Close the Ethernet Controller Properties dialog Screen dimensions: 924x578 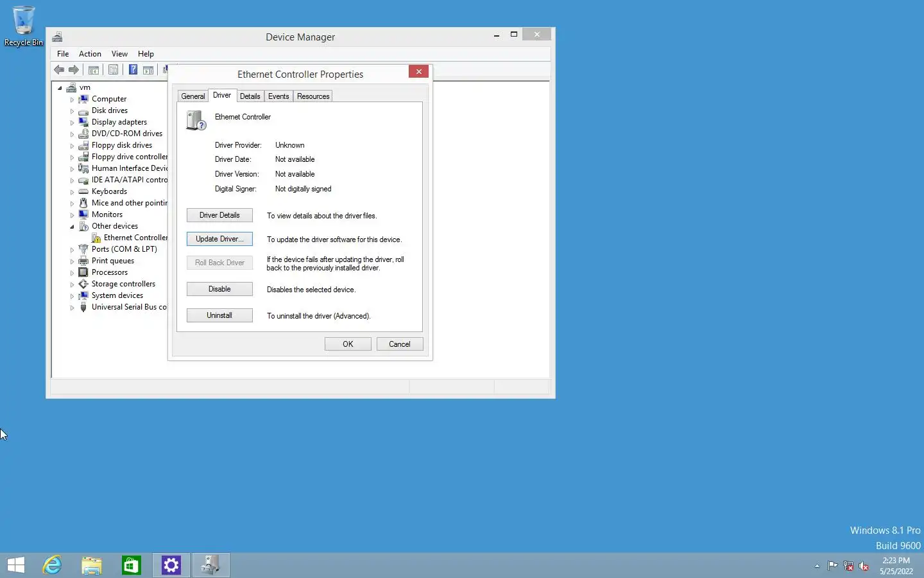point(419,71)
